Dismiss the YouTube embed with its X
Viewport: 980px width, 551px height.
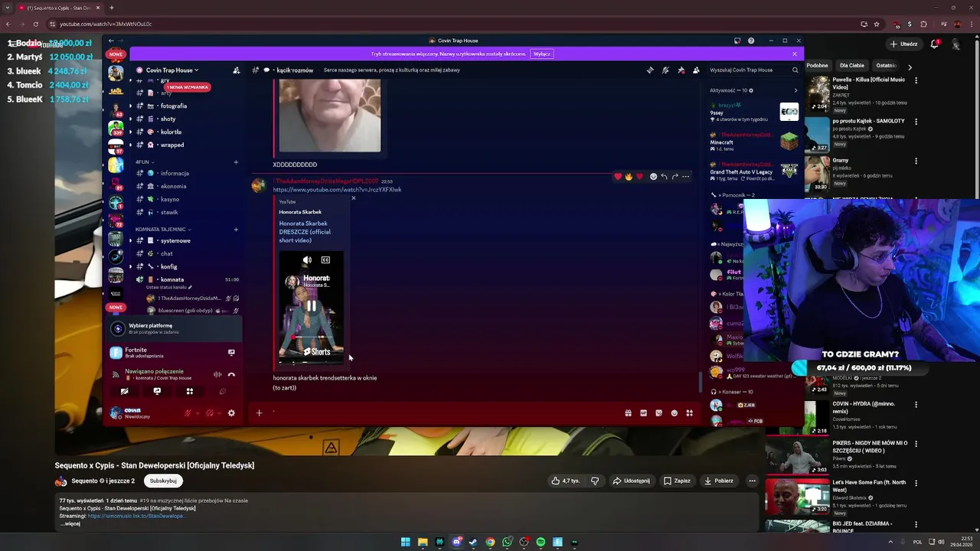(x=353, y=198)
